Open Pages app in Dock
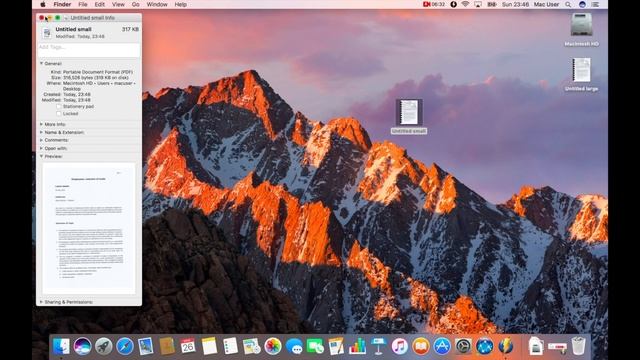This screenshot has width=640, height=360. coord(336,347)
